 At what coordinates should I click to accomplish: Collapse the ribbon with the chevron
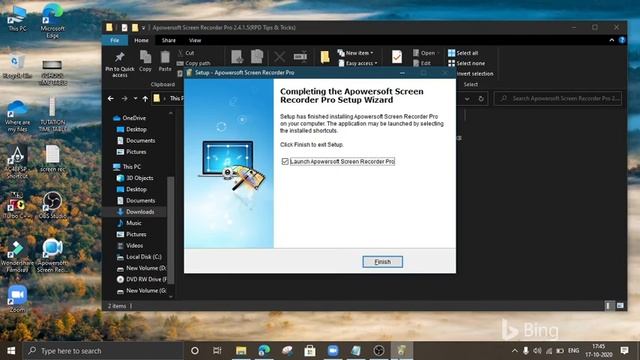[x=611, y=40]
